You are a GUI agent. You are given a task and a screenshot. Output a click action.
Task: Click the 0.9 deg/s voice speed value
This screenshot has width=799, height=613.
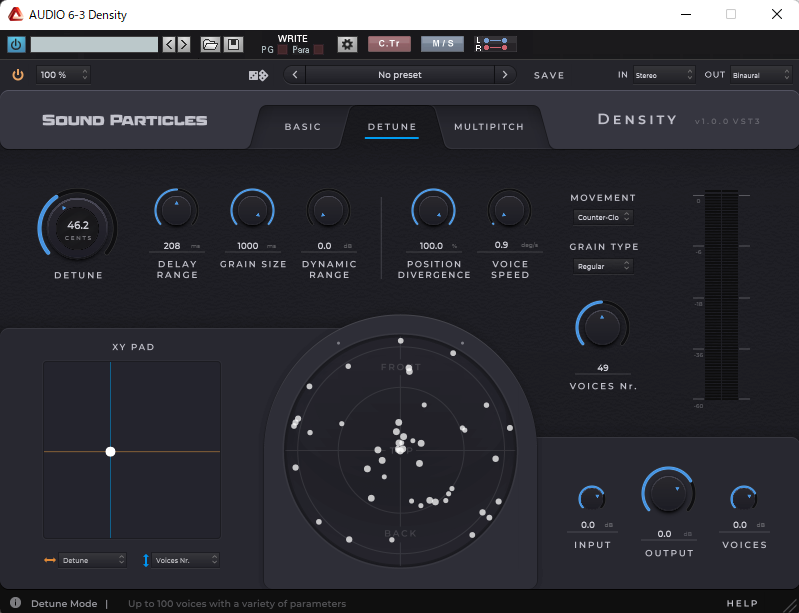(501, 245)
